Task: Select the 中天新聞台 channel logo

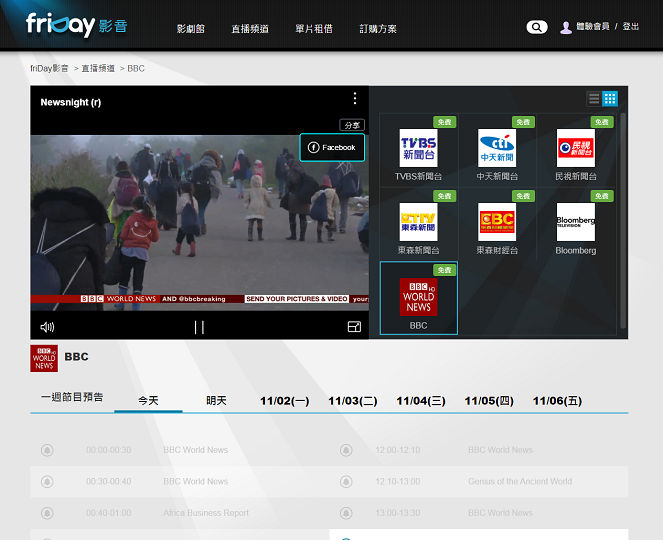Action: (497, 148)
